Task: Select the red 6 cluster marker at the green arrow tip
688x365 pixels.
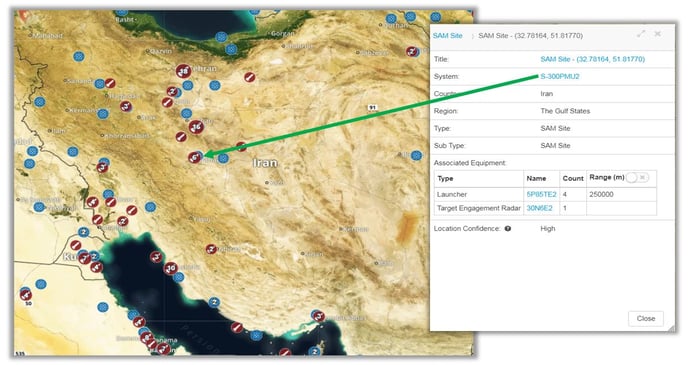Action: tap(194, 157)
